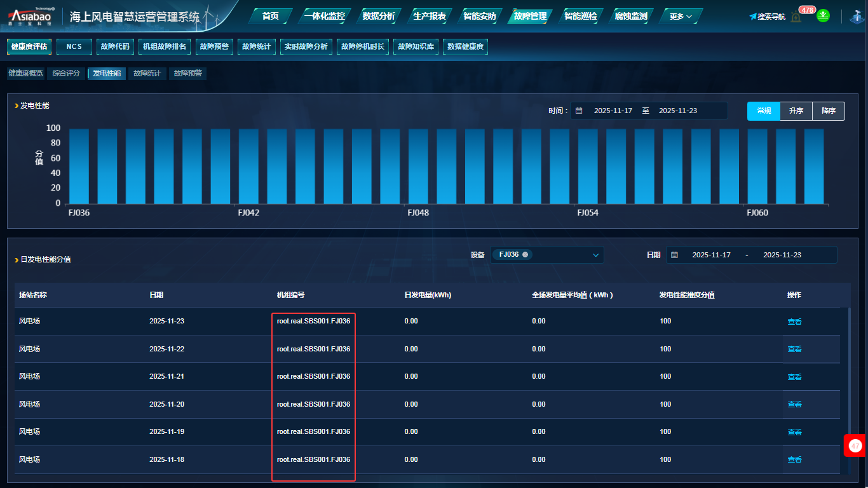Screen dimensions: 868x488
Task: Click the Asiabao logo
Action: [30, 16]
